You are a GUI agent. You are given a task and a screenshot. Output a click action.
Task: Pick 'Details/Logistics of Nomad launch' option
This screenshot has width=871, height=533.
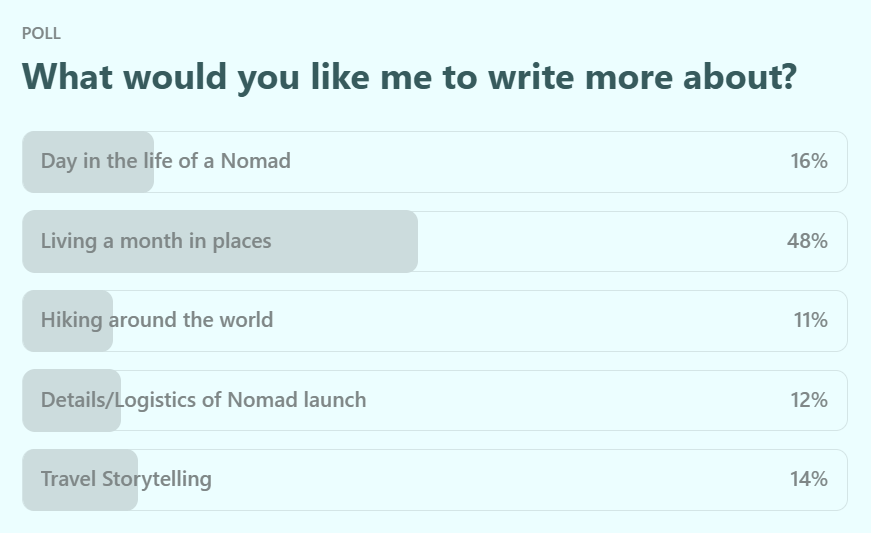pos(435,400)
